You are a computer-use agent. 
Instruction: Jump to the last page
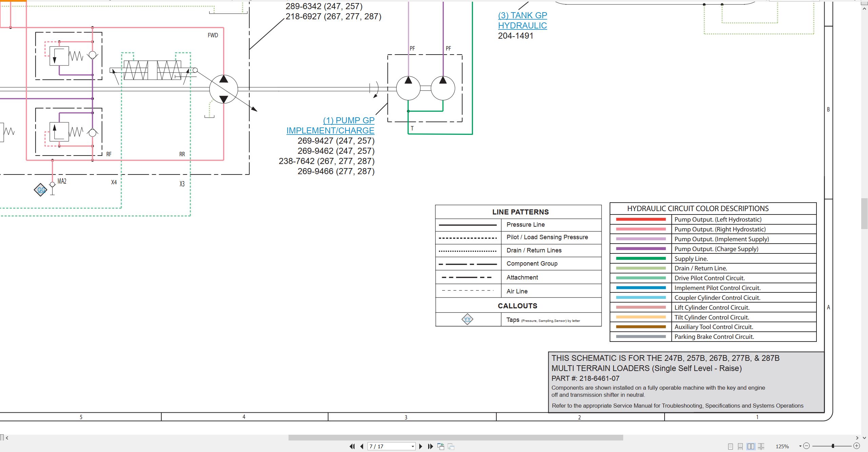430,446
